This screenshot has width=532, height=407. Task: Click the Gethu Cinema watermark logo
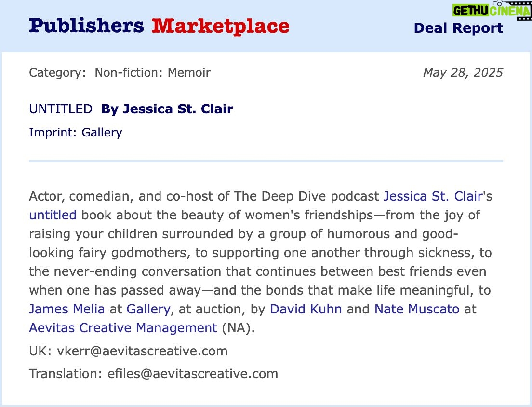(x=492, y=10)
